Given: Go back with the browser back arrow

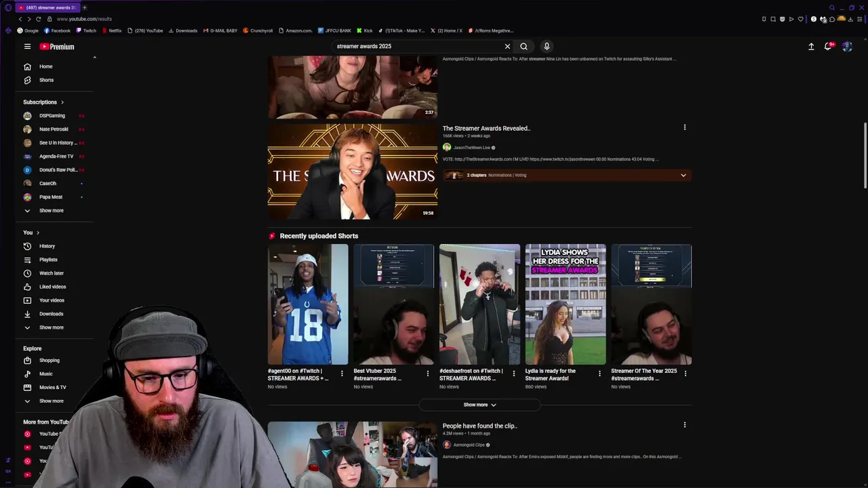Looking at the screenshot, I should pyautogui.click(x=20, y=19).
